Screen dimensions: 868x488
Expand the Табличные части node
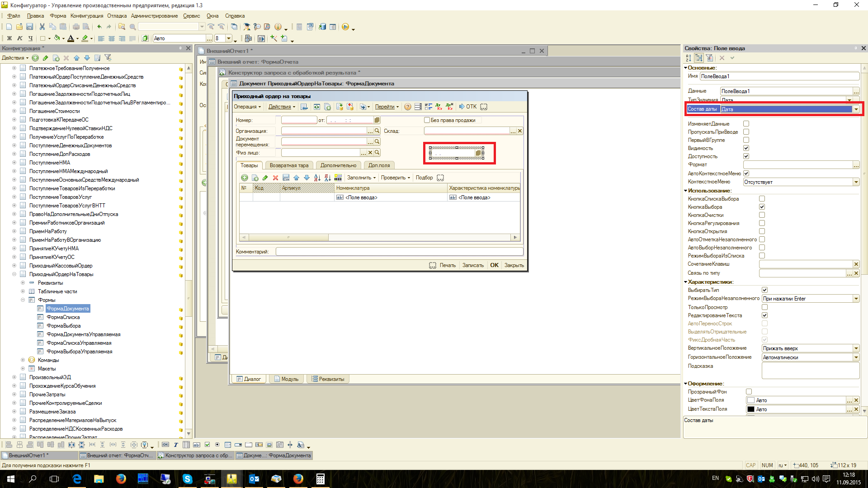[x=23, y=291]
